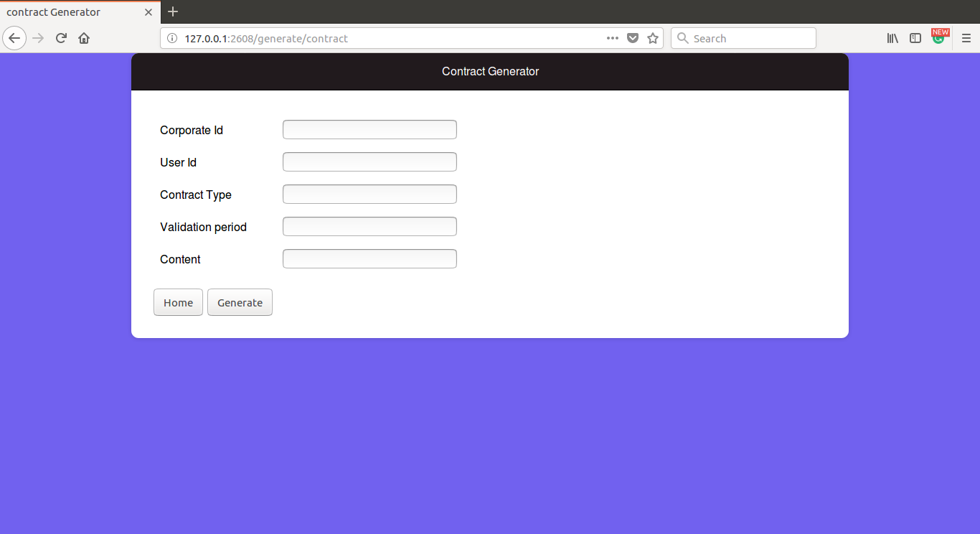This screenshot has width=980, height=534.
Task: Open the Grammarly extension icon marked NEW
Action: tap(939, 37)
